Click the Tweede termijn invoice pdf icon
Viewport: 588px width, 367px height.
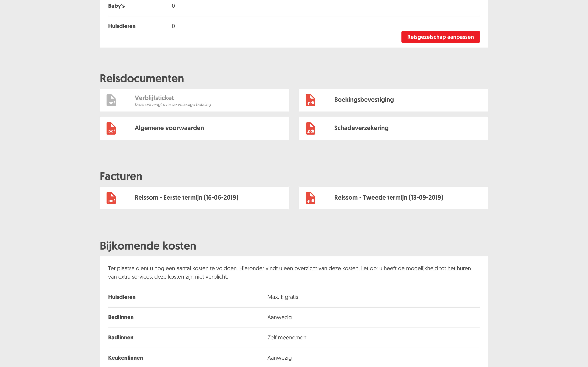(x=310, y=198)
